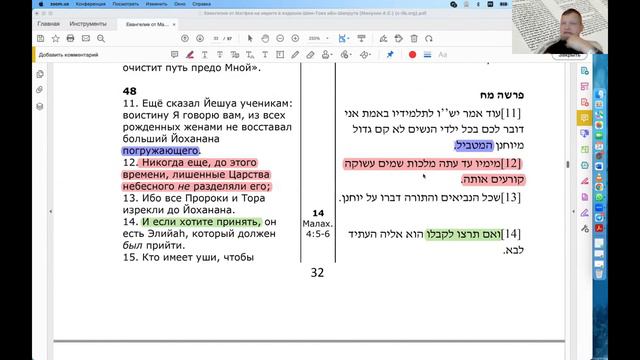This screenshot has width=640, height=360.
Task: Bookmark file with the star icon
Action: pyautogui.click(x=56, y=38)
